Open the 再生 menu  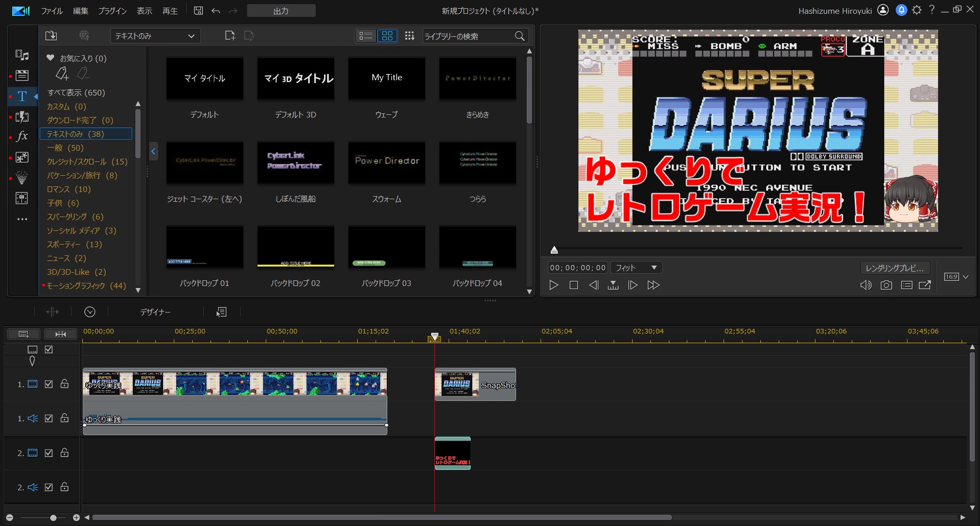(170, 11)
